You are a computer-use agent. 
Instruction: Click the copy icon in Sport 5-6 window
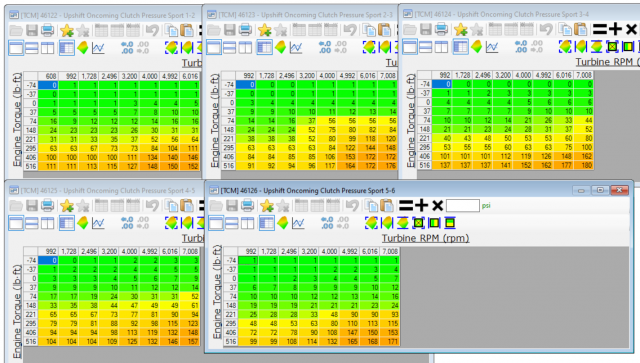click(x=371, y=205)
